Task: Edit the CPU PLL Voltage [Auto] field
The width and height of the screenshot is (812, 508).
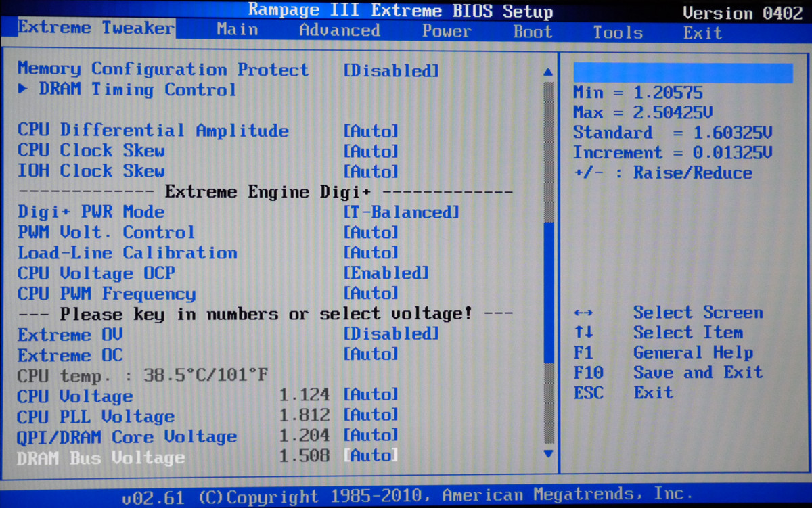Action: tap(371, 415)
